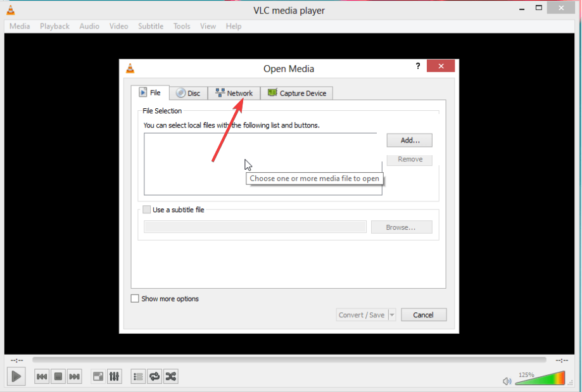Expand the Convert / Save dropdown arrow
This screenshot has height=392, width=582.
tap(392, 315)
